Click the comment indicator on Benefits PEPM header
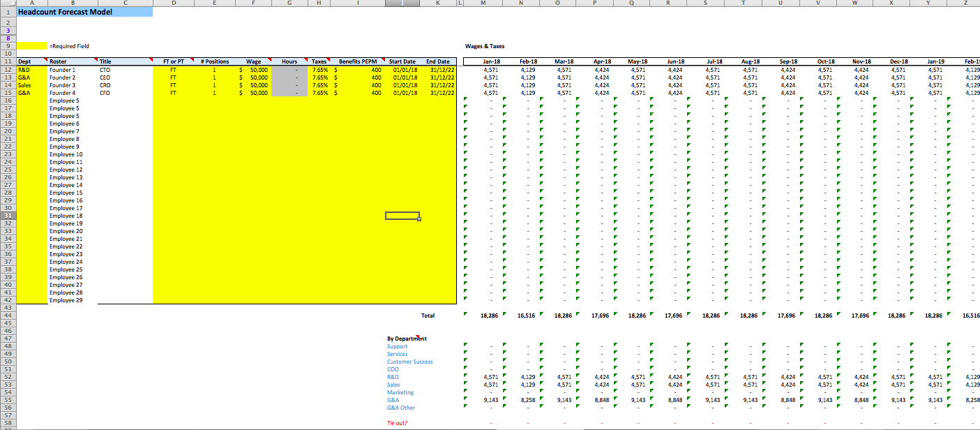Screen dimensions: 980x430 (382, 61)
